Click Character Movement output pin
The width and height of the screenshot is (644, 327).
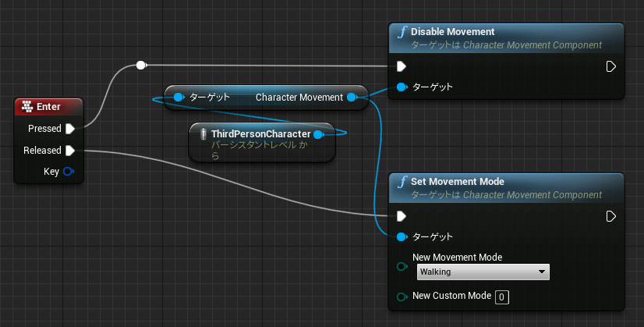click(352, 97)
